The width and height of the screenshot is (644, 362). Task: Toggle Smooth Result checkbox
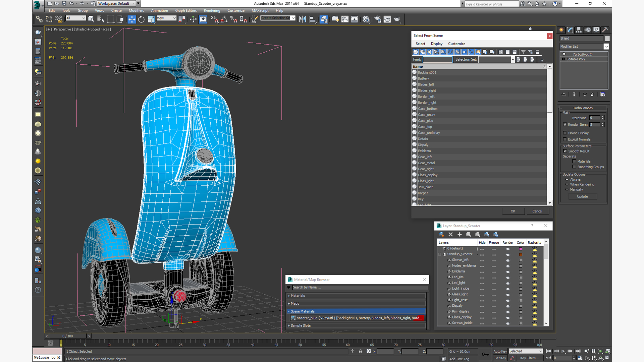coord(565,151)
